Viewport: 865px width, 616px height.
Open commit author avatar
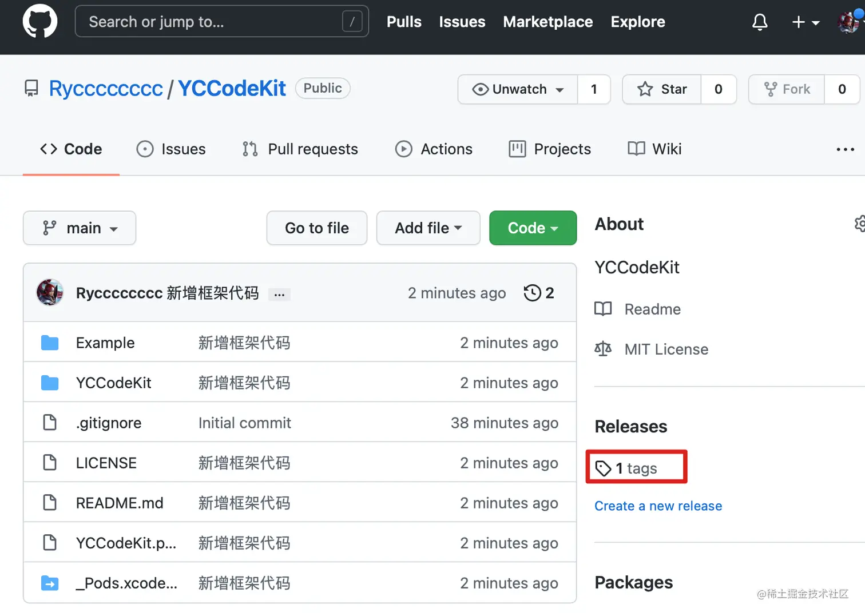coord(50,293)
